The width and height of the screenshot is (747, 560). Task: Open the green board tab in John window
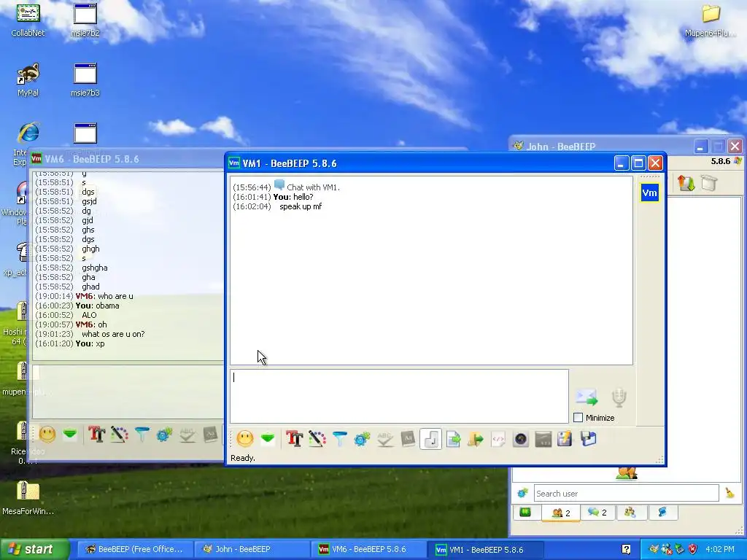point(525,513)
